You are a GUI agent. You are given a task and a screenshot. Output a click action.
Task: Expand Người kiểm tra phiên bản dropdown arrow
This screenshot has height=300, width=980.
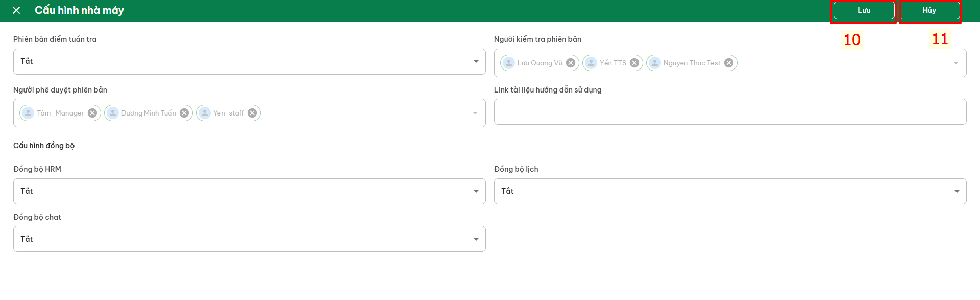coord(956,63)
